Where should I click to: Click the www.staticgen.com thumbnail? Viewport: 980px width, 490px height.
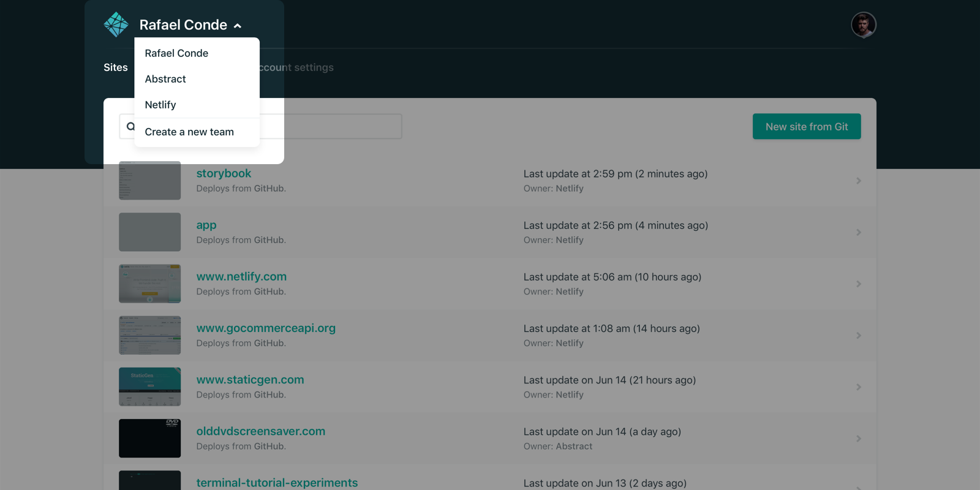(x=149, y=386)
